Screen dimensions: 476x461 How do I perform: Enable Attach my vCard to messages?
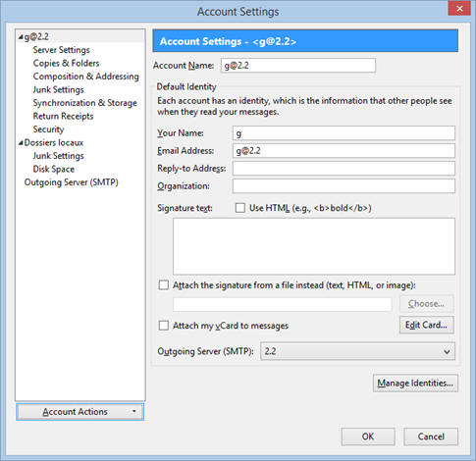click(x=164, y=326)
